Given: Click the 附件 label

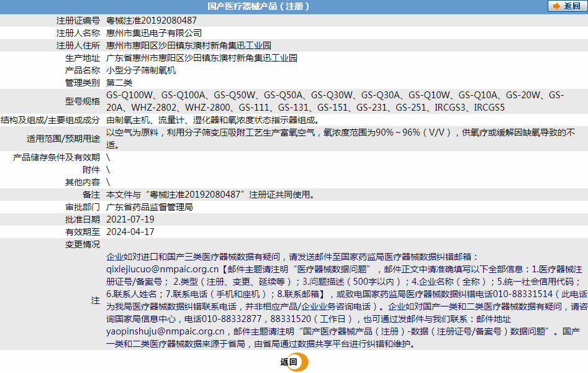Looking at the screenshot, I should click(x=91, y=170).
